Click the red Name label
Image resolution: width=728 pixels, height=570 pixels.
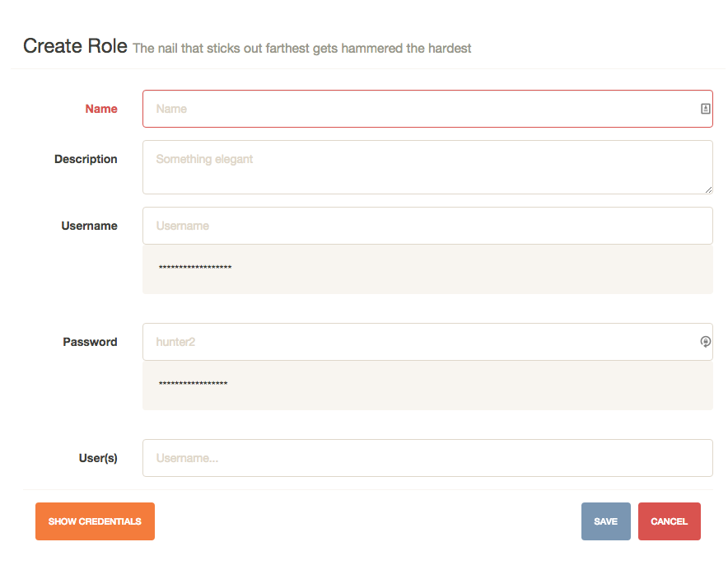[x=101, y=109]
